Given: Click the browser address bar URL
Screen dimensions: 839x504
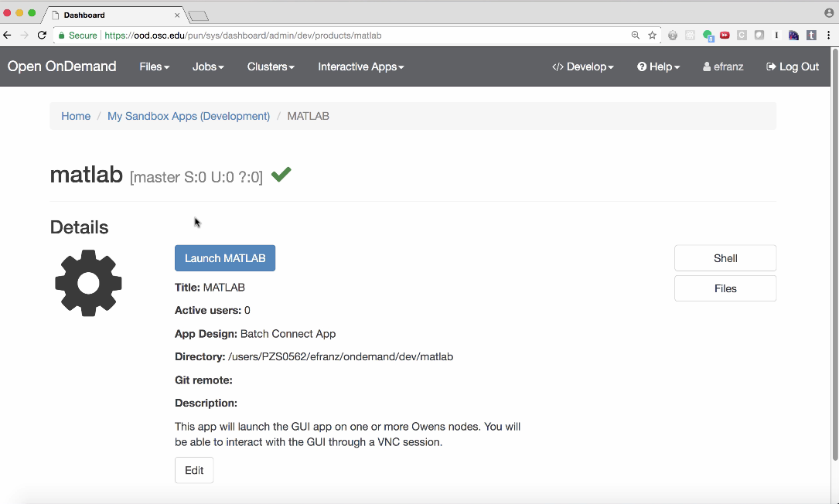Looking at the screenshot, I should (x=243, y=36).
